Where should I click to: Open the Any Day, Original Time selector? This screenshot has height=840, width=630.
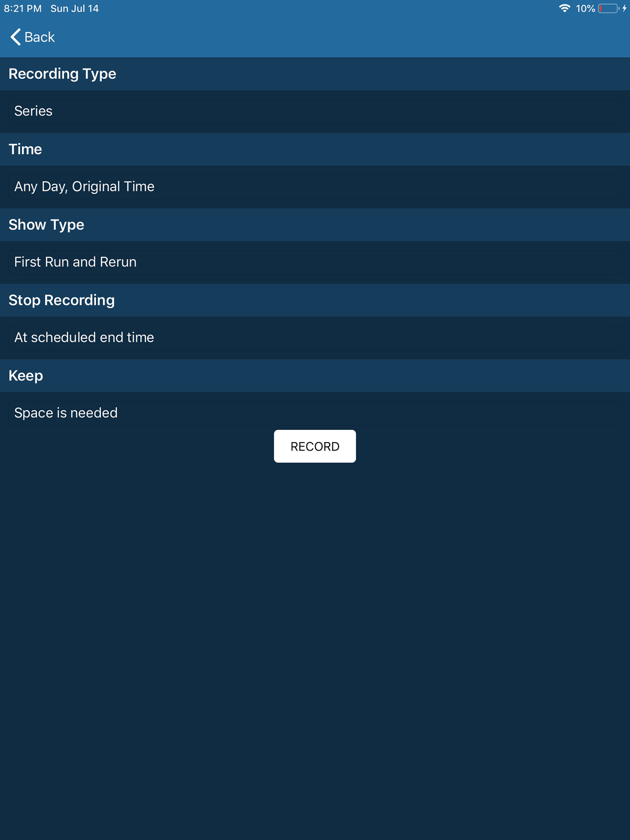tap(315, 187)
